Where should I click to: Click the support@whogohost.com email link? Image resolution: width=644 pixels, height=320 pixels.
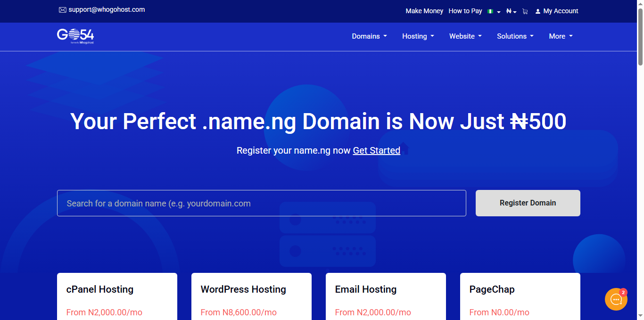pyautogui.click(x=107, y=9)
